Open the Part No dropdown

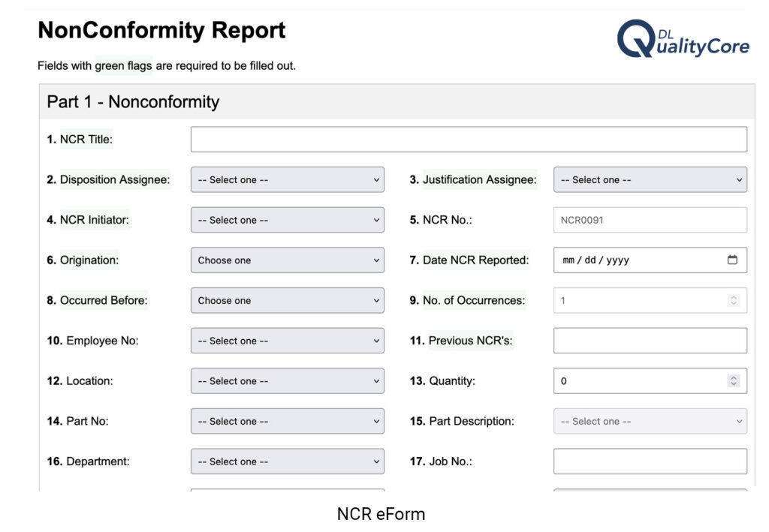coord(288,421)
